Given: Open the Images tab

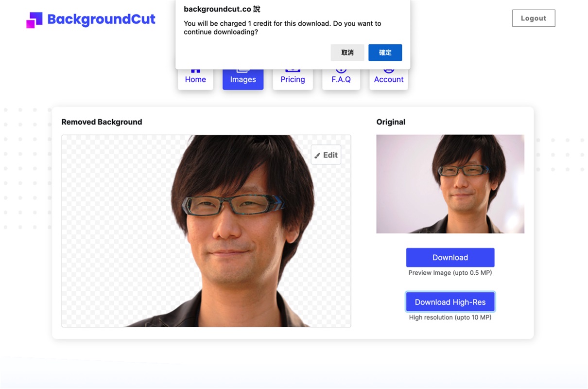Looking at the screenshot, I should click(243, 79).
